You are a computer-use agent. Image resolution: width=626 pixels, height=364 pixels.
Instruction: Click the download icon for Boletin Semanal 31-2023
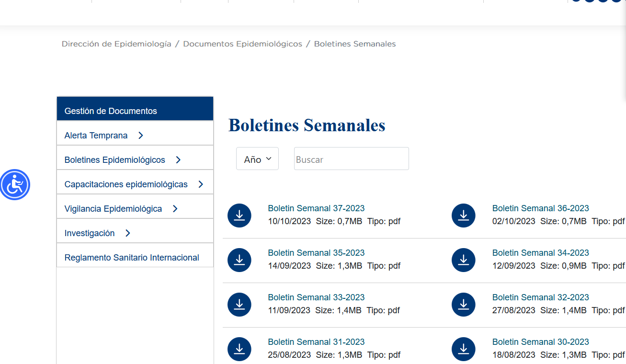tap(239, 349)
